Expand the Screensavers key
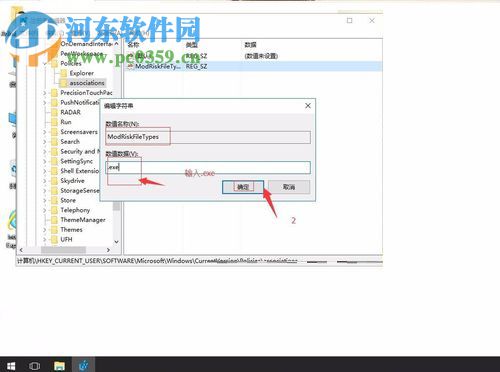 (45, 132)
